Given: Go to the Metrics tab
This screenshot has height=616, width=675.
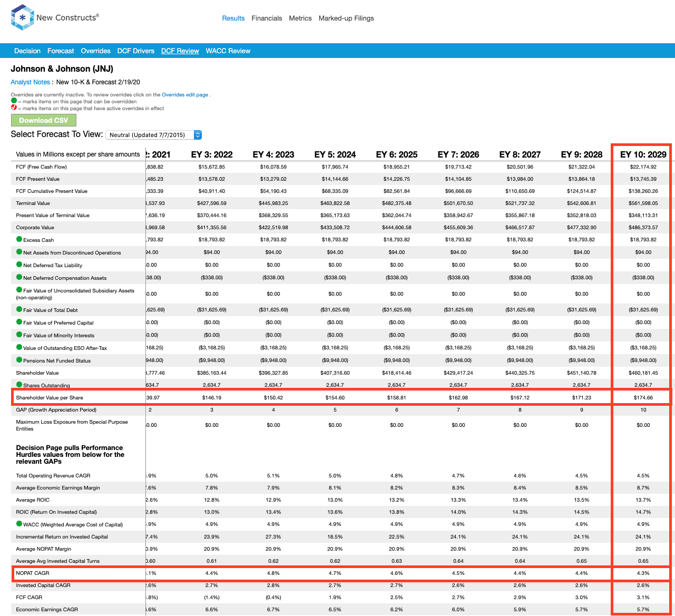Looking at the screenshot, I should [300, 18].
